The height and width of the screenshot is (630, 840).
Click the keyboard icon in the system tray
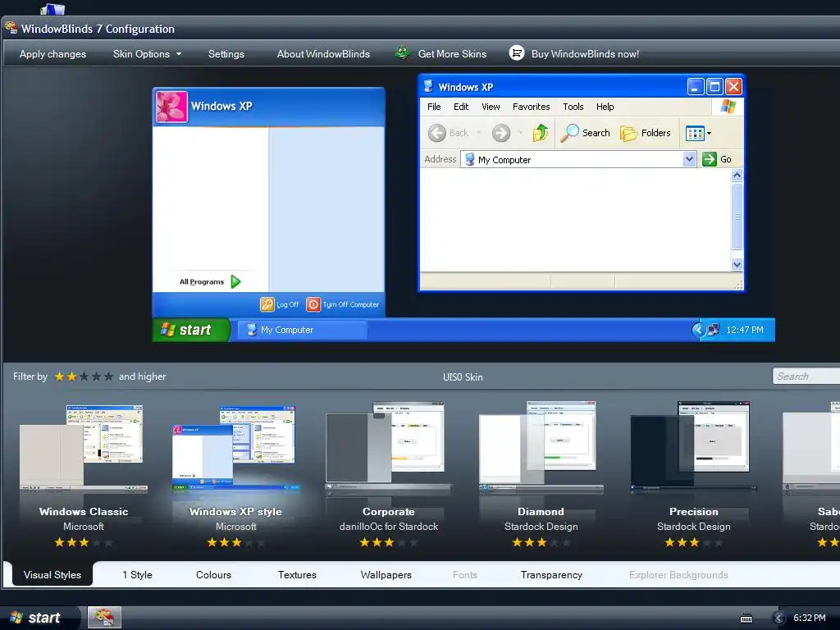746,619
